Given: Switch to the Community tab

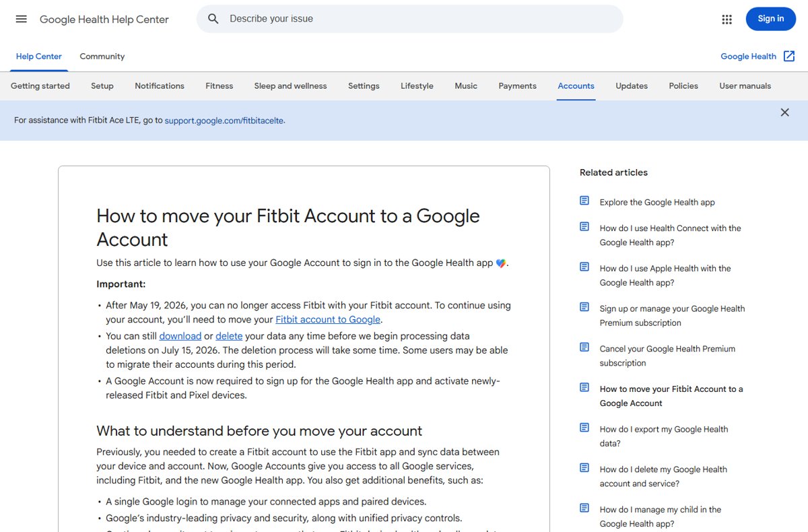Looking at the screenshot, I should [x=102, y=57].
